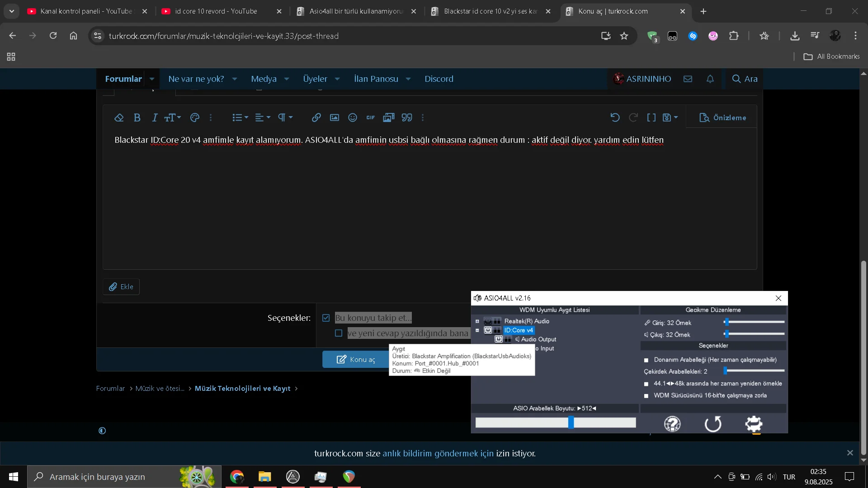Open Medya navigation menu

(x=264, y=79)
